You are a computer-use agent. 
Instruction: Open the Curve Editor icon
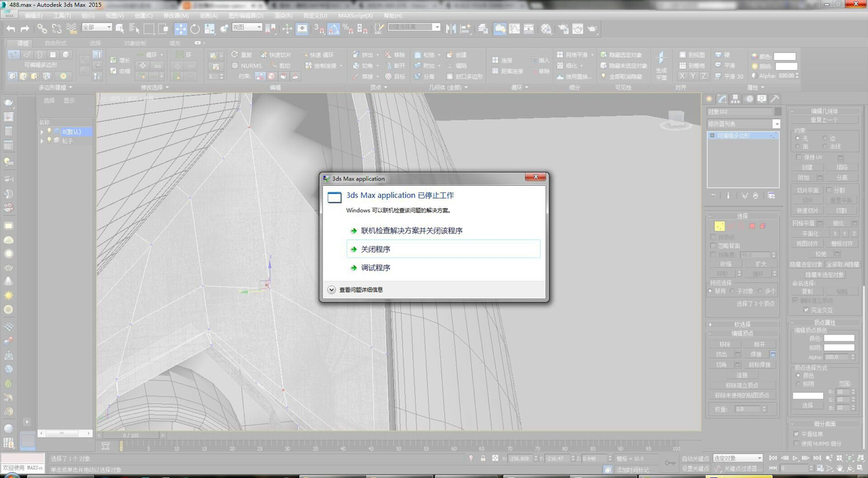coord(514,28)
